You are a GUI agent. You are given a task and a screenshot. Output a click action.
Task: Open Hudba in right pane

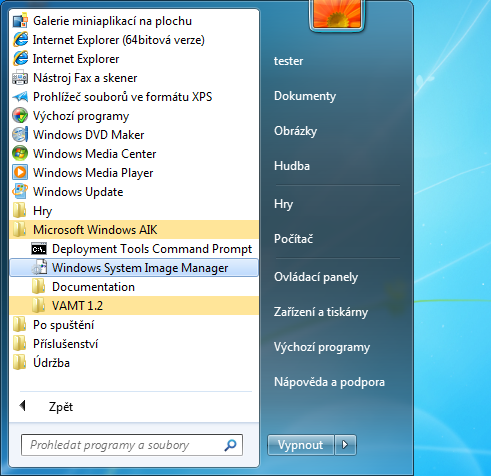292,166
